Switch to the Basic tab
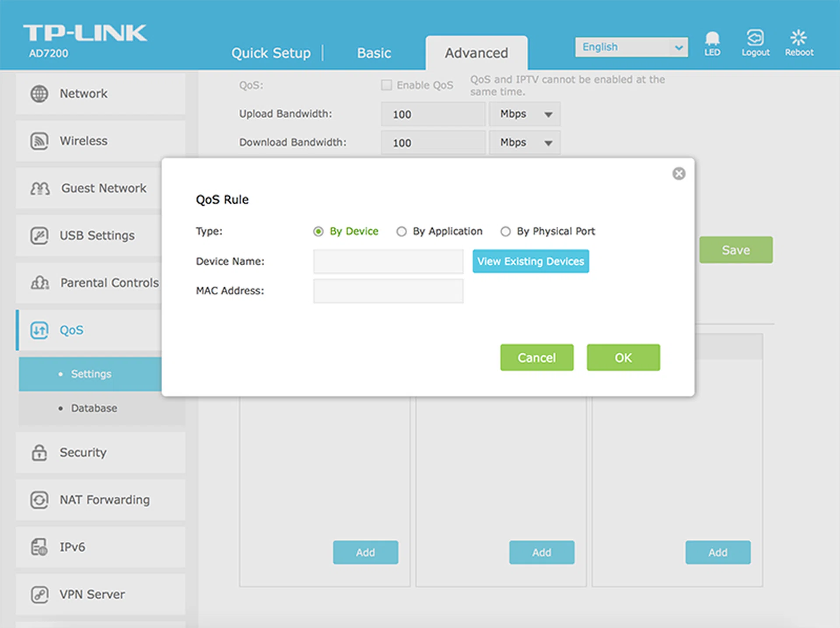This screenshot has height=628, width=840. [374, 53]
